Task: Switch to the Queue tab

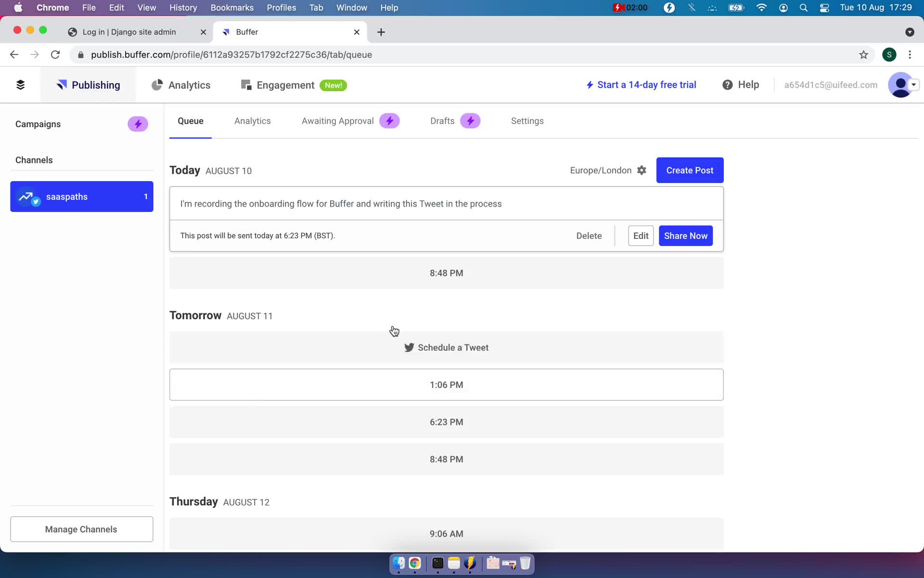Action: [x=191, y=121]
